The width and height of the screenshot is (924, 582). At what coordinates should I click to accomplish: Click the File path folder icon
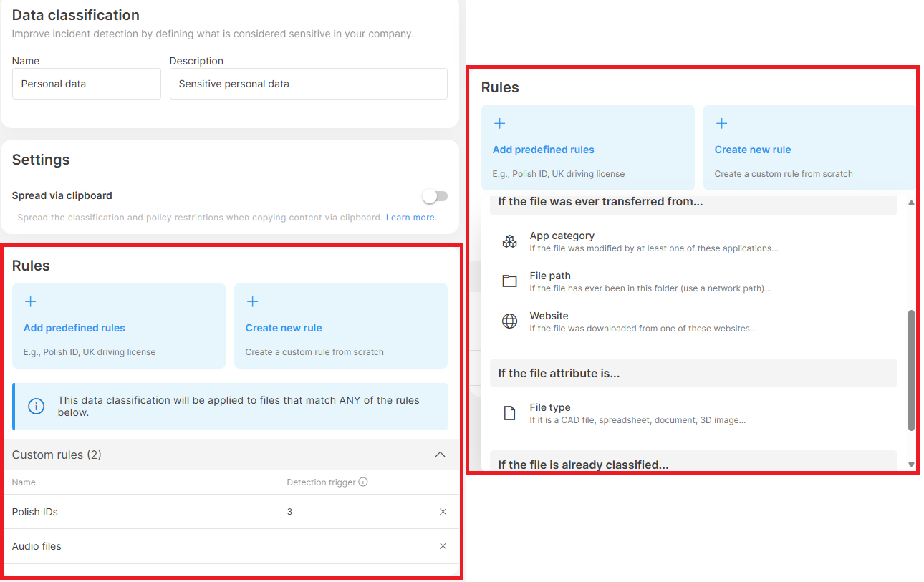tap(509, 281)
